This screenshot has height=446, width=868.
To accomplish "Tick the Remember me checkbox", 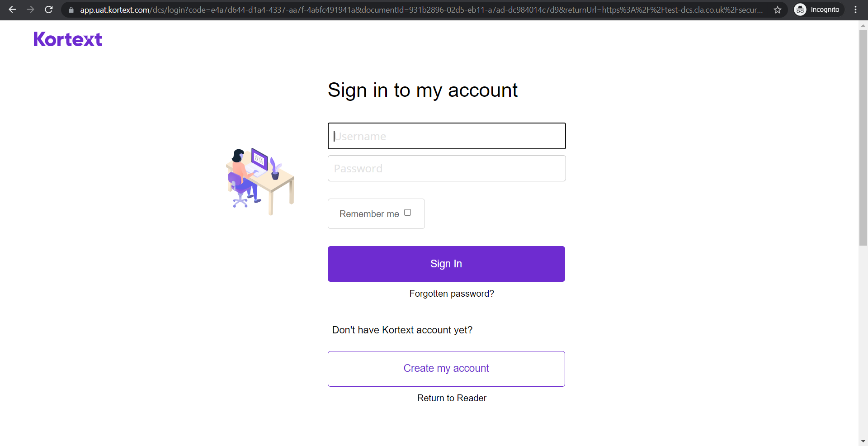I will coord(407,213).
